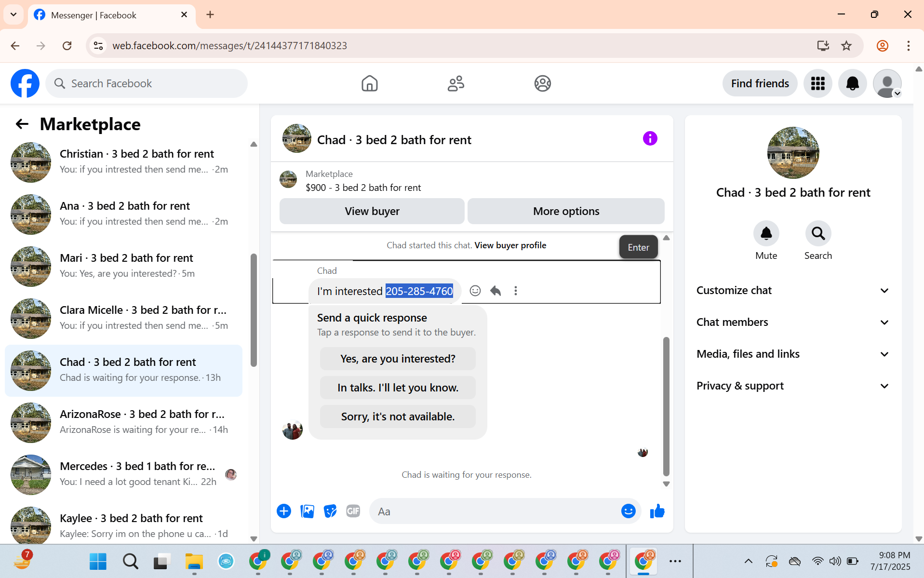Click the Marketplace listing thumbnail for $900 rental
Image resolution: width=924 pixels, height=578 pixels.
pyautogui.click(x=288, y=180)
